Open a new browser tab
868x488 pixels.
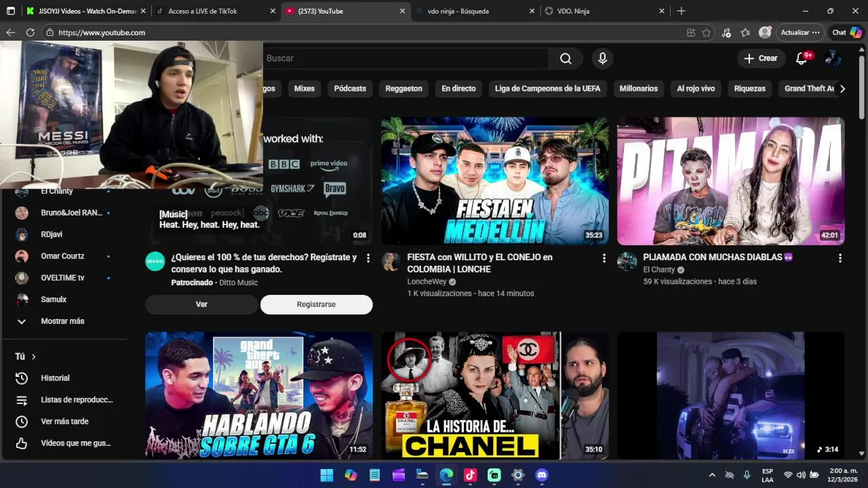coord(682,11)
